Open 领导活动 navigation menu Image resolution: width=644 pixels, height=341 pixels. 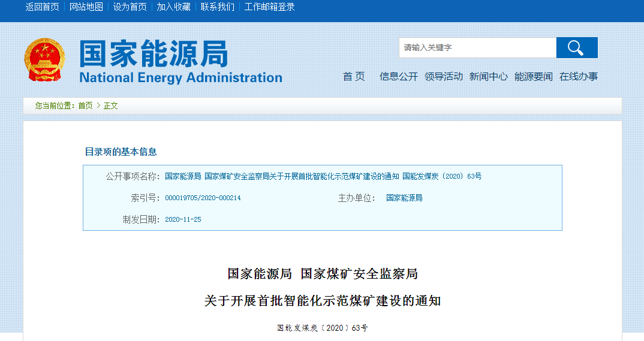pyautogui.click(x=444, y=76)
